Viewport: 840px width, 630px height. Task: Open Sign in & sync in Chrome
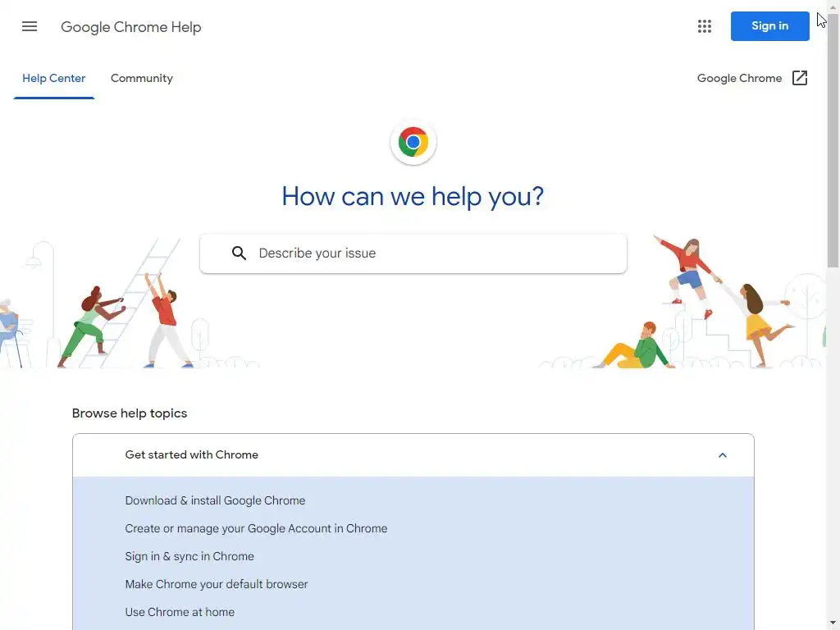pos(189,556)
